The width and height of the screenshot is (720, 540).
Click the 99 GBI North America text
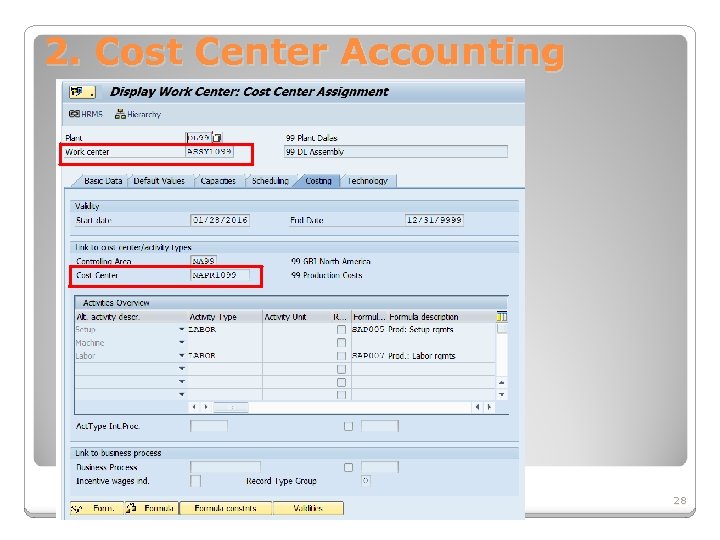coord(331,261)
